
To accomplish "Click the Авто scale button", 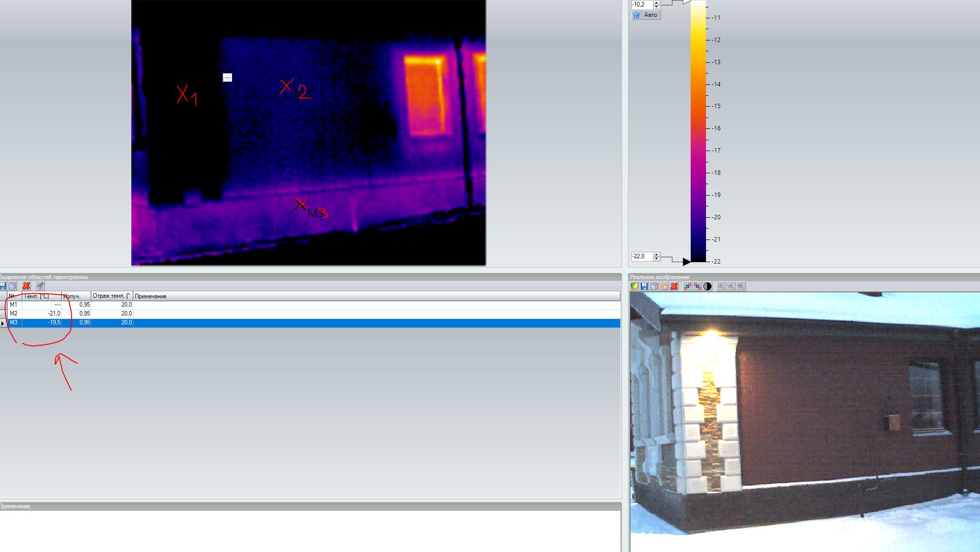I will 646,15.
